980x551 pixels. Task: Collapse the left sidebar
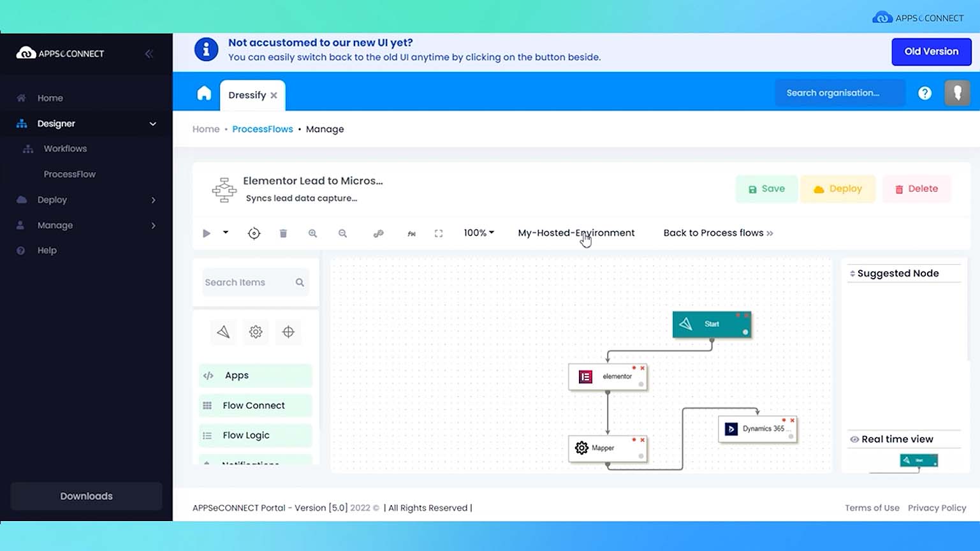click(149, 54)
